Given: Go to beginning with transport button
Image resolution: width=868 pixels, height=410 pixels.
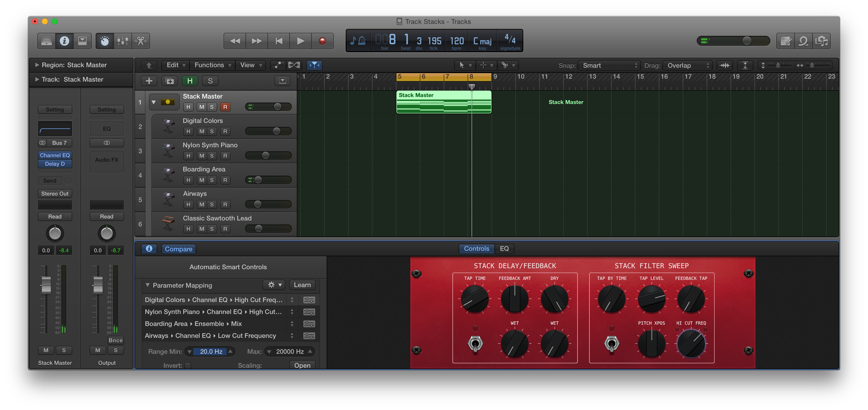Looking at the screenshot, I should [x=279, y=41].
